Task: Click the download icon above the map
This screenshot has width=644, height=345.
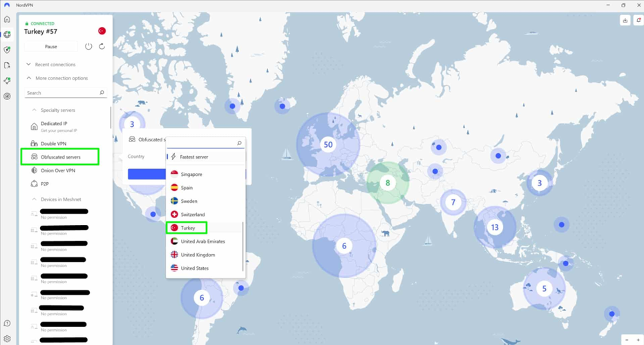Action: 625,21
